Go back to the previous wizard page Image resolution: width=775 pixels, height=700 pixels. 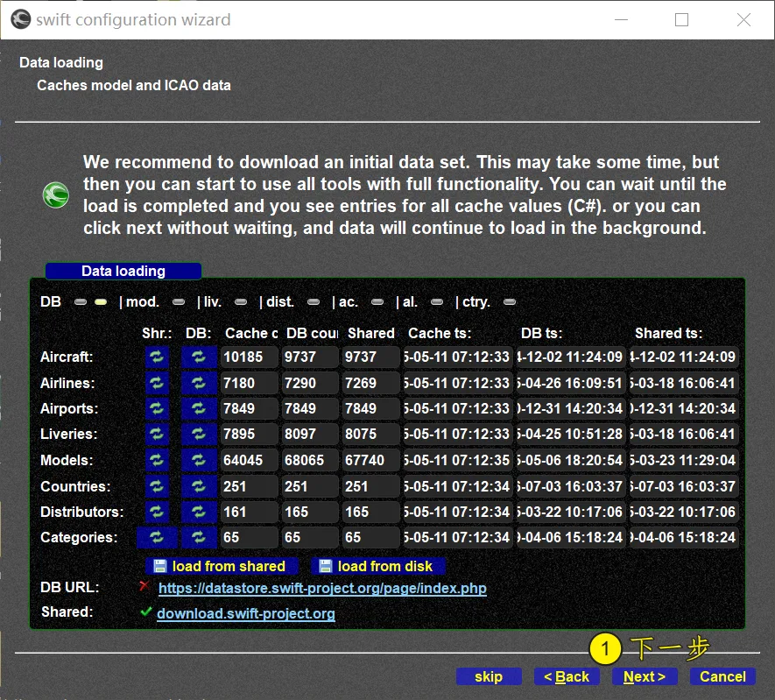coord(567,676)
